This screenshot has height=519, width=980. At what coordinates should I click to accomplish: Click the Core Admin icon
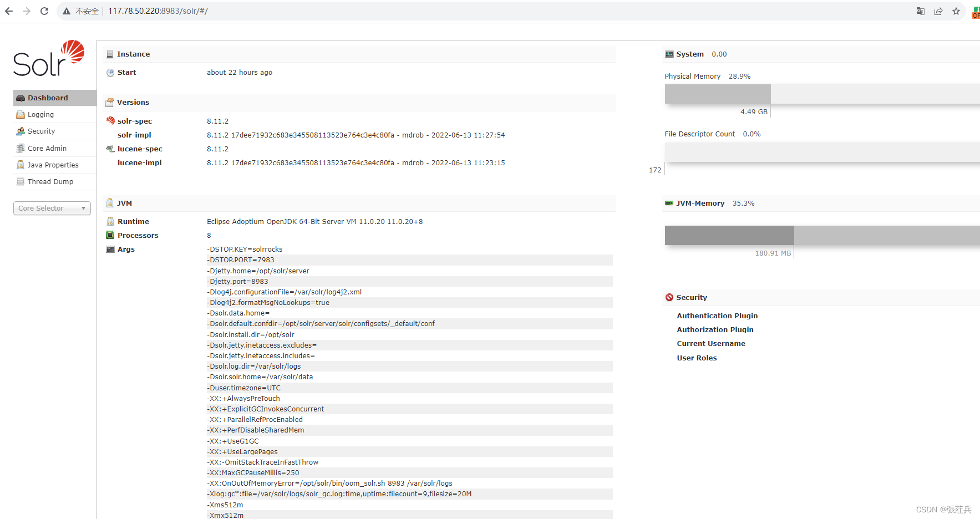coord(21,148)
